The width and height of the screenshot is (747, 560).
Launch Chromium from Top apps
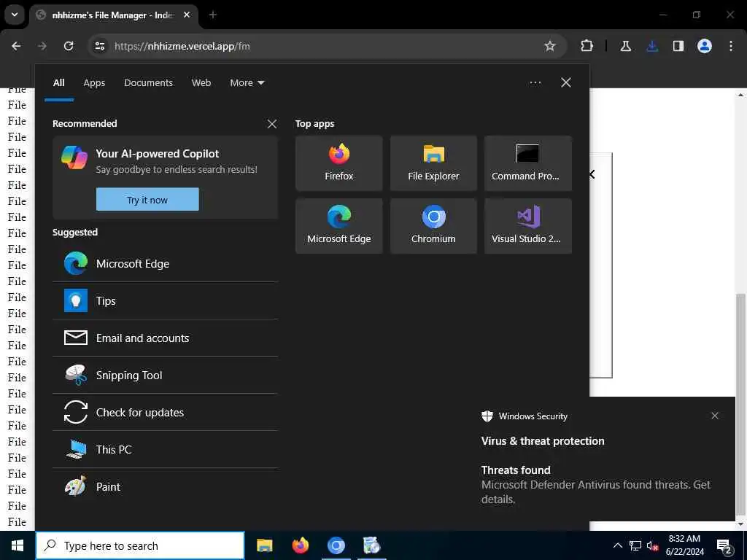point(433,226)
